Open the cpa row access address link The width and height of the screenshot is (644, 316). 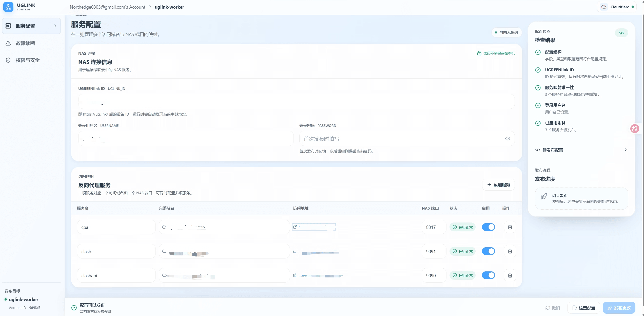(x=314, y=227)
